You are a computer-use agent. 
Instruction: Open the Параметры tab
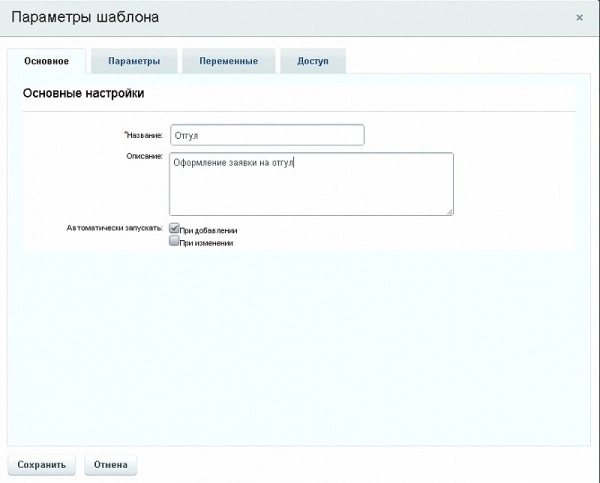click(134, 61)
